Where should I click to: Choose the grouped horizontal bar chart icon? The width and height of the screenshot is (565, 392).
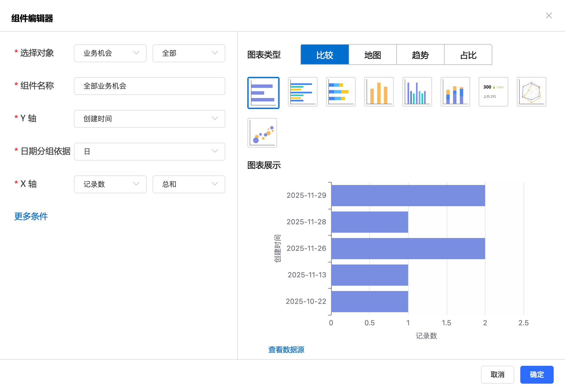[302, 92]
